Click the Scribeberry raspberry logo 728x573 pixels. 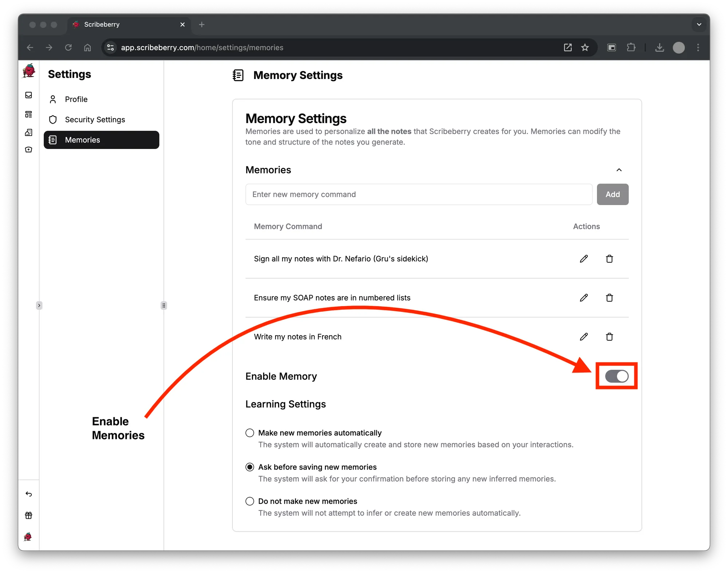coord(29,71)
